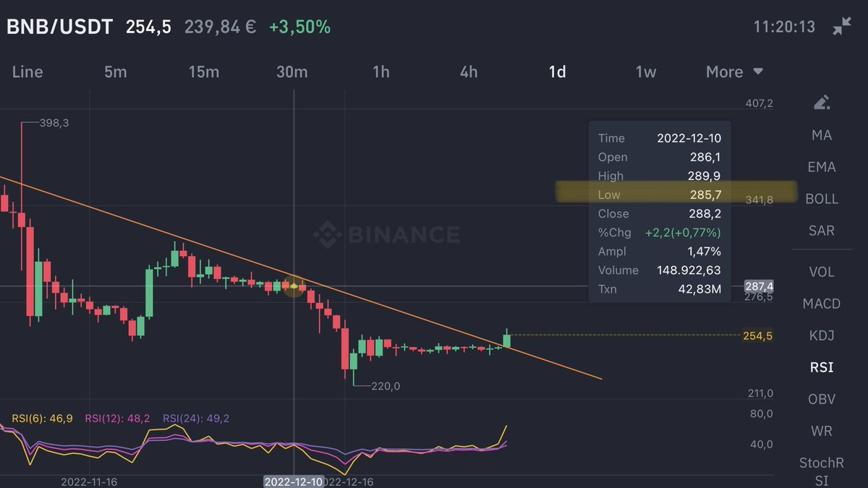Click the latest green candle
The image size is (868, 488).
[507, 339]
